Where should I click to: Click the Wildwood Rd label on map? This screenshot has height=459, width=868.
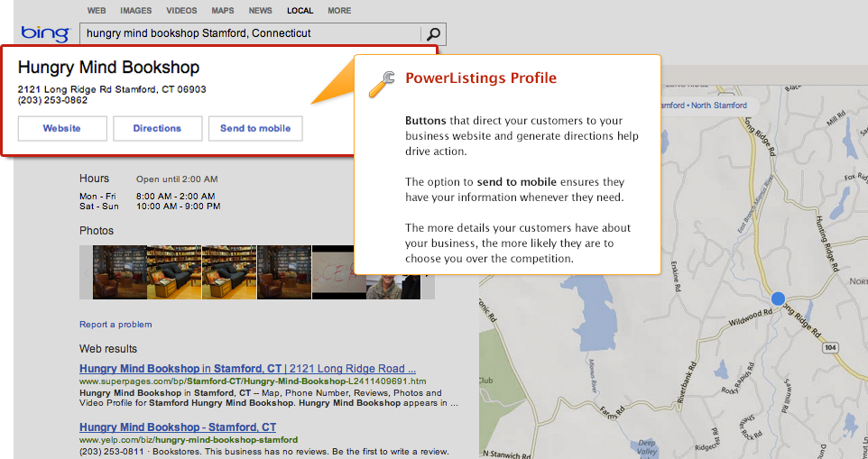750,317
